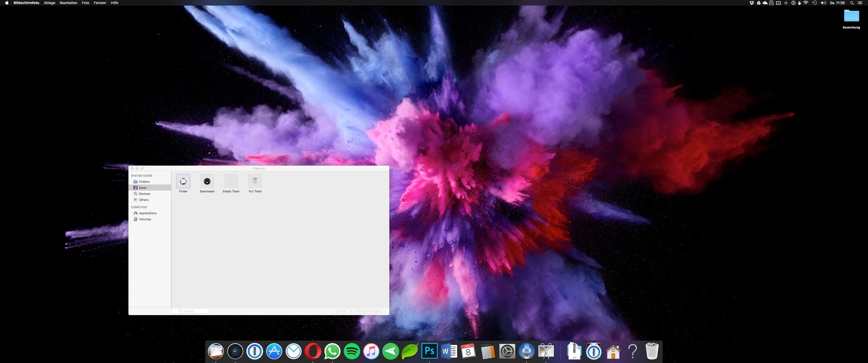Image resolution: width=868 pixels, height=363 pixels.
Task: Open the Foto menu
Action: pos(85,3)
